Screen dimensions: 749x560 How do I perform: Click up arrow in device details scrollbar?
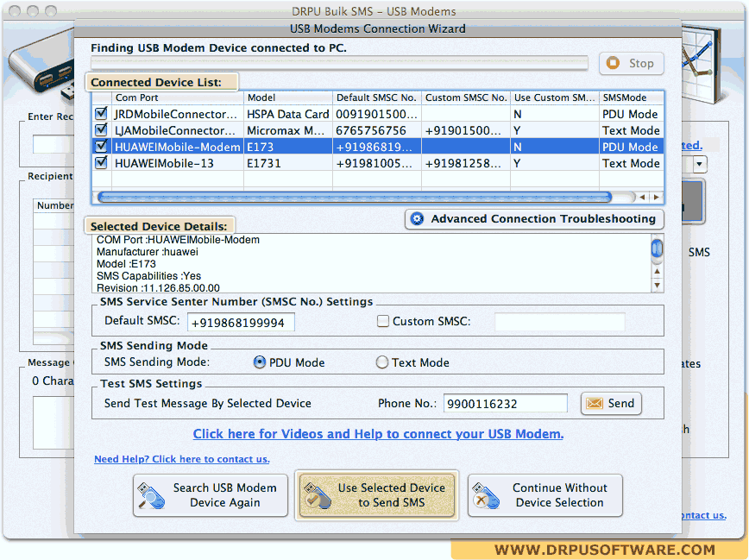658,272
